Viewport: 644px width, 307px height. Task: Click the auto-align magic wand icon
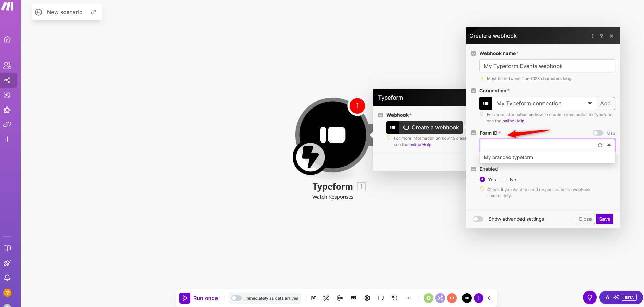326,298
